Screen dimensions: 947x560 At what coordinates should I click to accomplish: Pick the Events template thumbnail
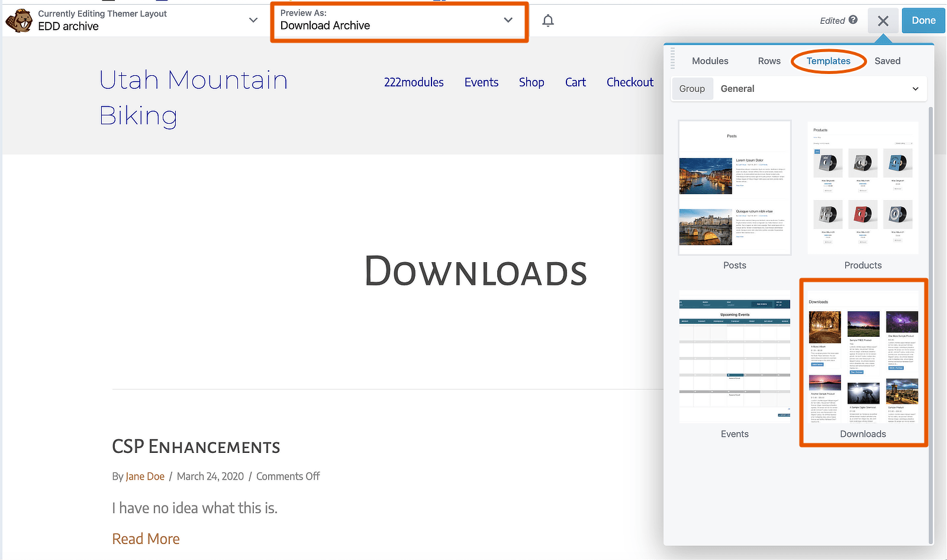[x=735, y=356]
